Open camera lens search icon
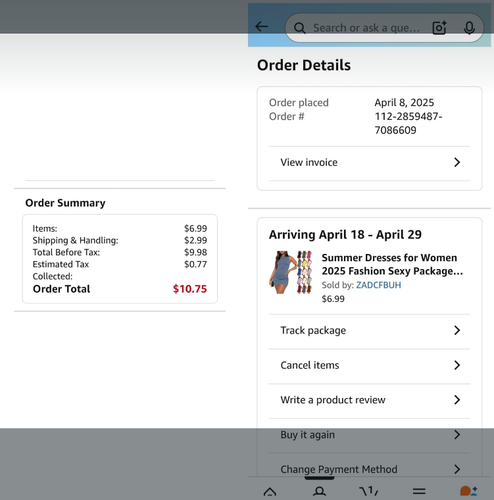Screen dimensions: 494x500 click(439, 28)
